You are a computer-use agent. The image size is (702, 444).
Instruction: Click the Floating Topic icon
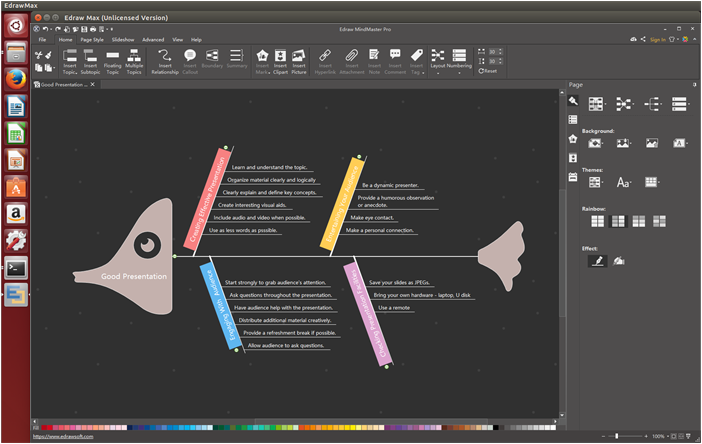[x=113, y=60]
